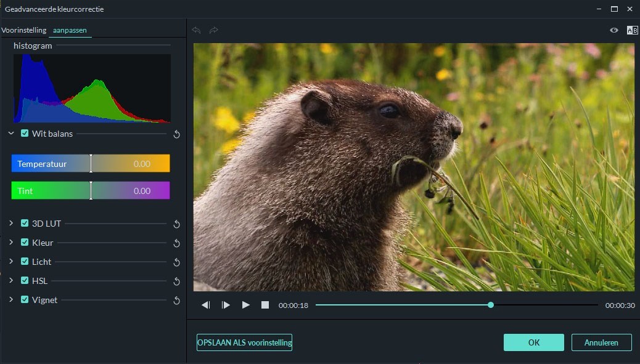Viewport: 640px width, 364px height.
Task: Expand the Kleur section
Action: point(11,242)
